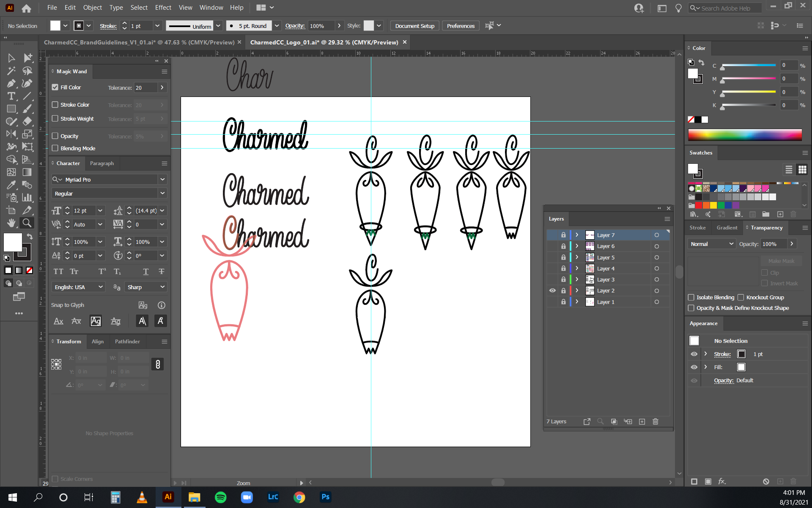
Task: Select the Hand tool
Action: point(11,223)
